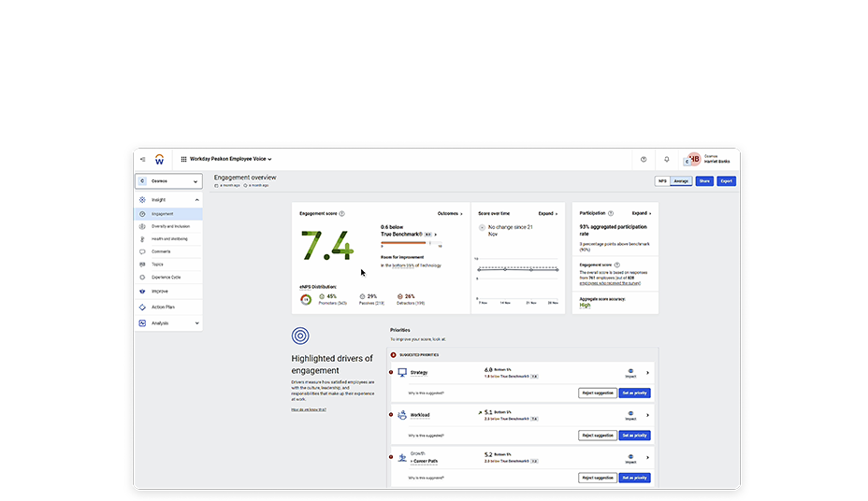Viewport: 868px width, 501px height.
Task: Click the Strategy monitor icon
Action: point(402,372)
